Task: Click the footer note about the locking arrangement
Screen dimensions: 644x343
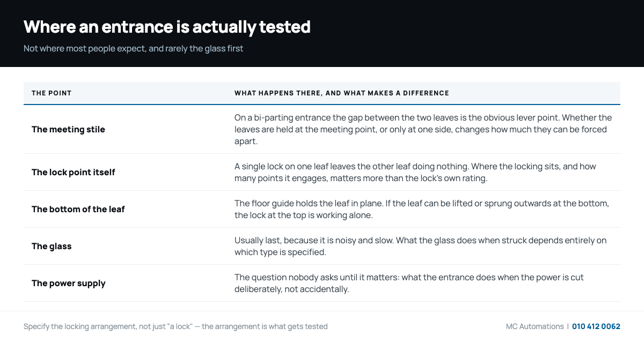Action: click(x=175, y=326)
